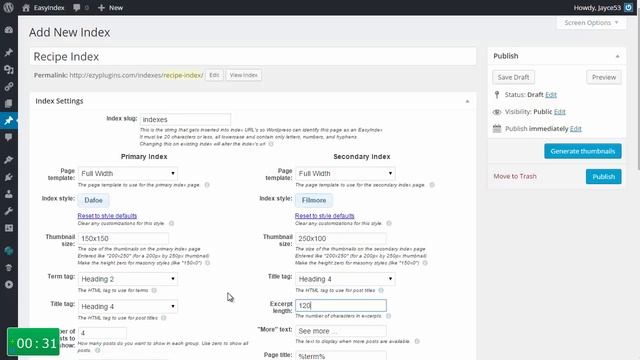The image size is (640, 360).
Task: Open Secondary Index Page template dropdown
Action: click(345, 173)
